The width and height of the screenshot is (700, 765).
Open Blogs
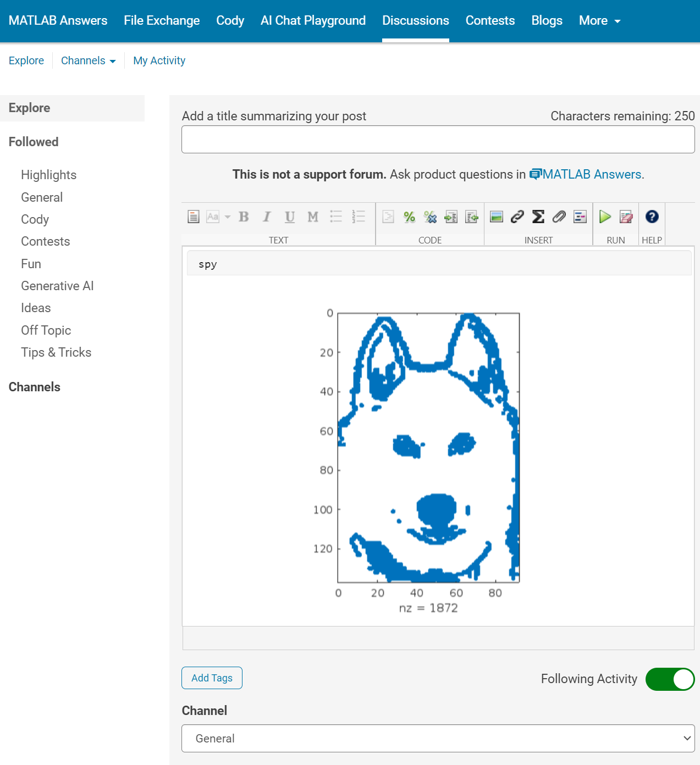(x=547, y=20)
